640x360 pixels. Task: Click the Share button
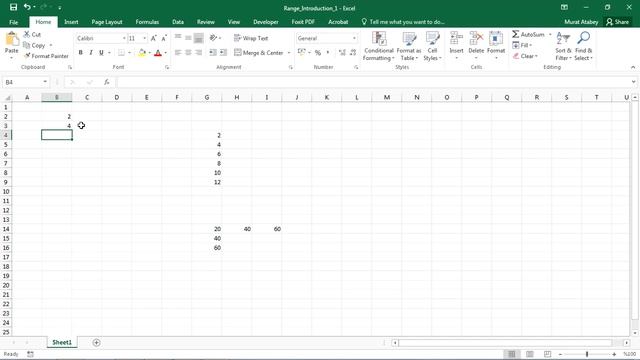[x=618, y=22]
